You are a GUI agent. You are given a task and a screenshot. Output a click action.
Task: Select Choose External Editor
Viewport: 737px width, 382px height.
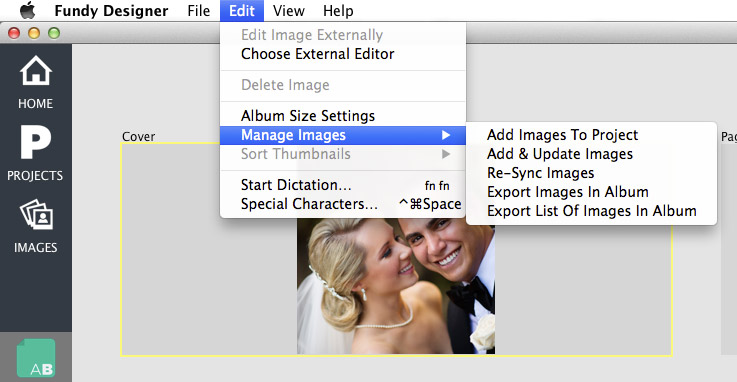pyautogui.click(x=343, y=54)
